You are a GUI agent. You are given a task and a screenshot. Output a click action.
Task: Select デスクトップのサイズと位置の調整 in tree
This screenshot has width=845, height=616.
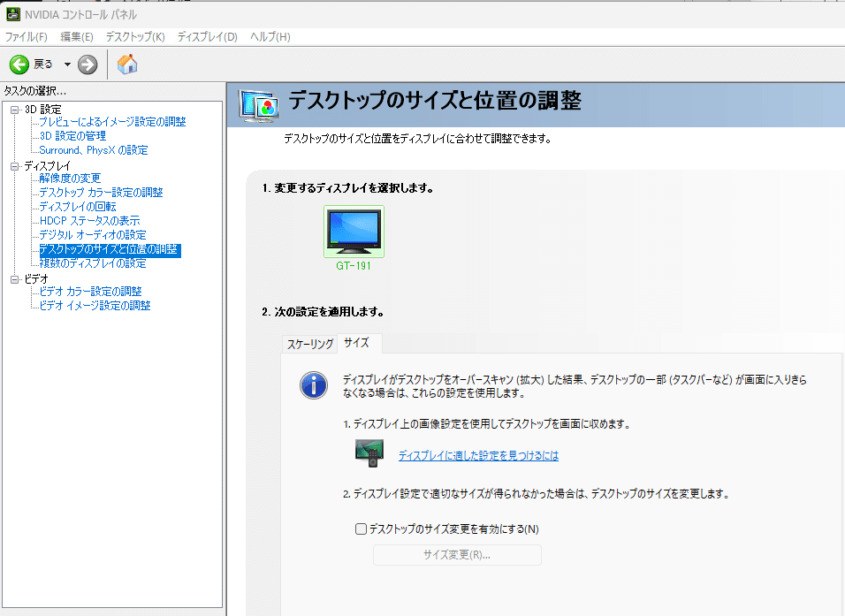[110, 249]
